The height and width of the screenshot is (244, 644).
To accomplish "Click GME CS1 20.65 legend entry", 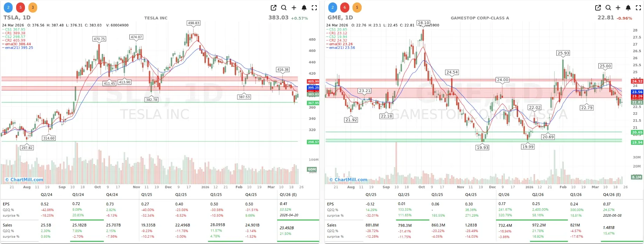I will tap(337, 29).
